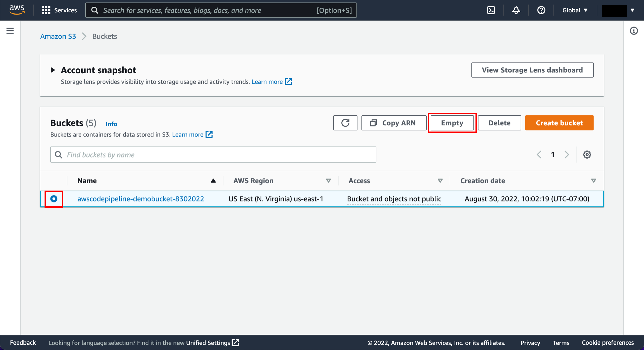Open the notifications bell
This screenshot has width=644, height=350.
tap(516, 10)
